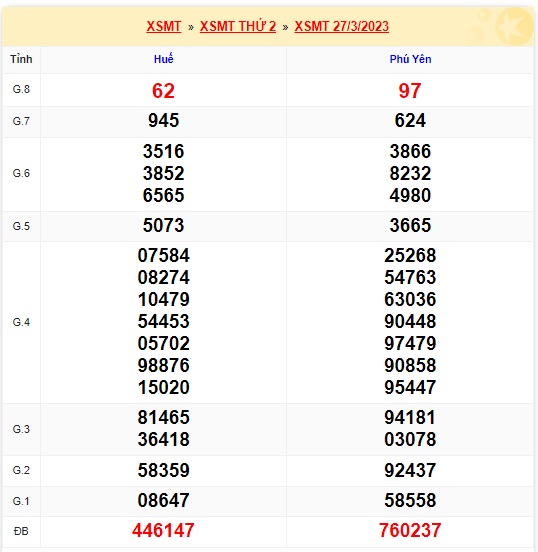Select G.3 number 36418
The width and height of the screenshot is (538, 552).
pos(163,439)
